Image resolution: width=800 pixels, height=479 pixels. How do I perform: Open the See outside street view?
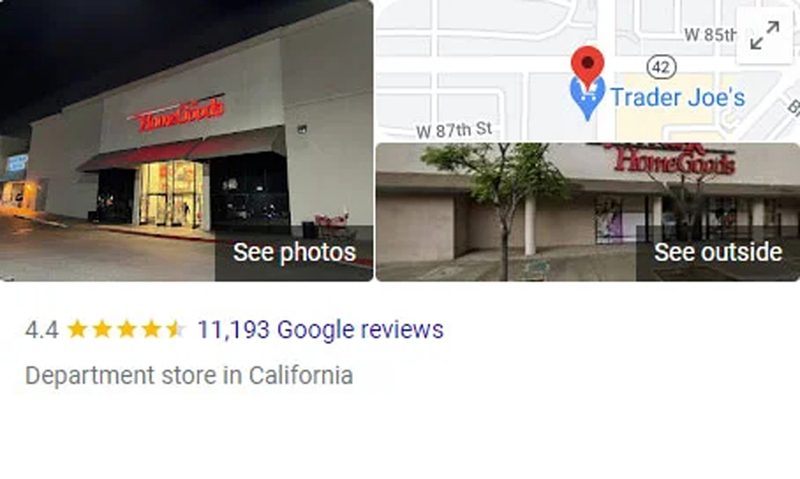tap(717, 253)
